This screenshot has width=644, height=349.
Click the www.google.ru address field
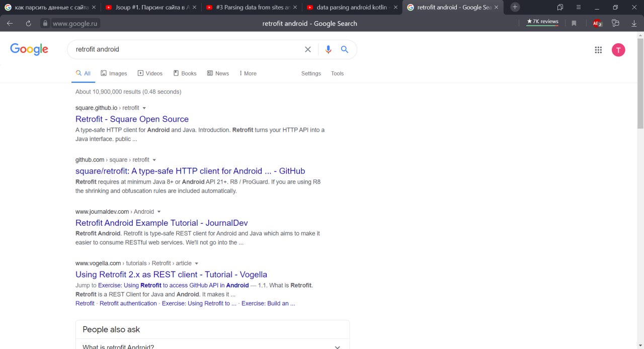[76, 23]
